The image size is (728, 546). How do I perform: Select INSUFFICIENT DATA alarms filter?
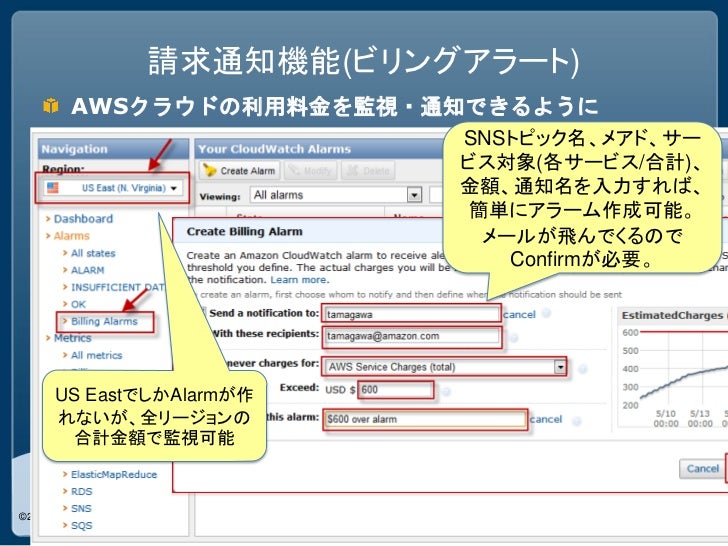tap(117, 287)
